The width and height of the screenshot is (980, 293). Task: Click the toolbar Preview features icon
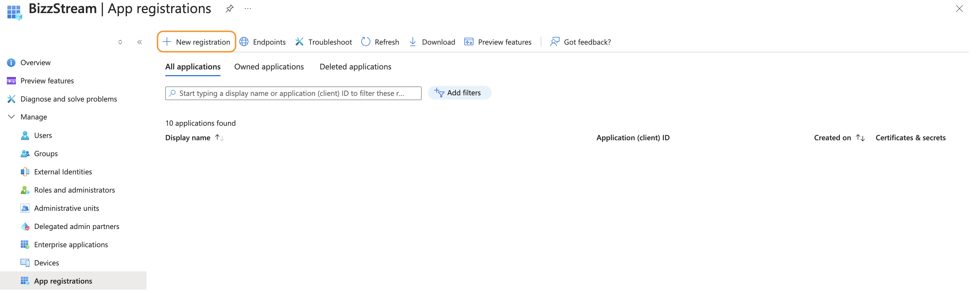(469, 42)
